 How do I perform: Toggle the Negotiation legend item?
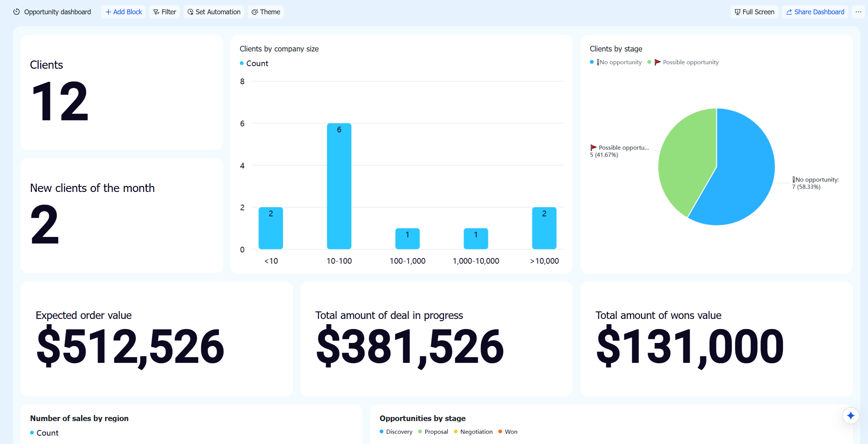tap(473, 432)
